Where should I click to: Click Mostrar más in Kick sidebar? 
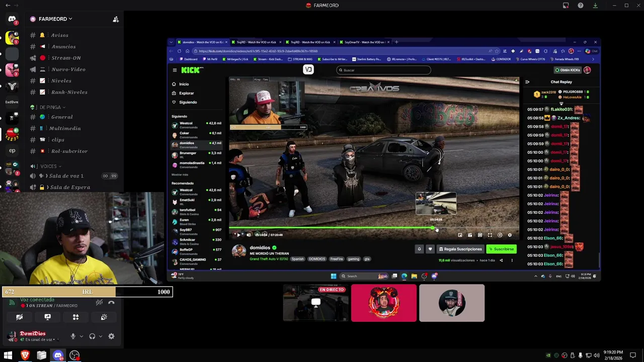point(180,174)
